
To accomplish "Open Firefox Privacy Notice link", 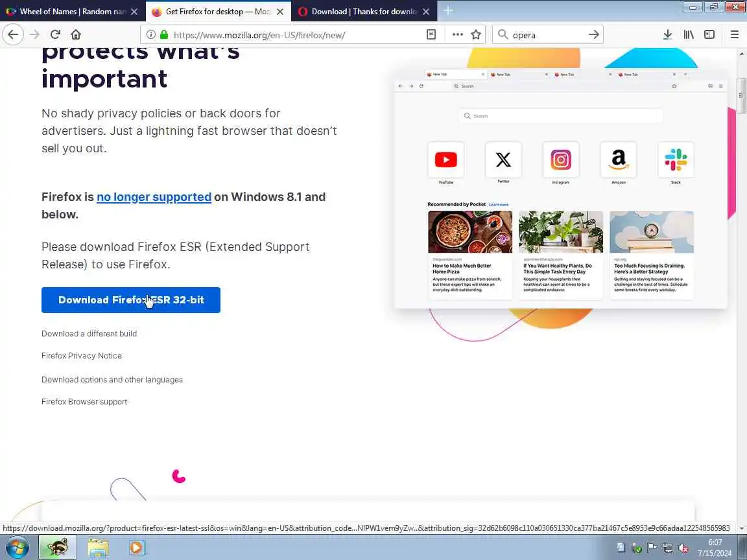I will (x=82, y=356).
